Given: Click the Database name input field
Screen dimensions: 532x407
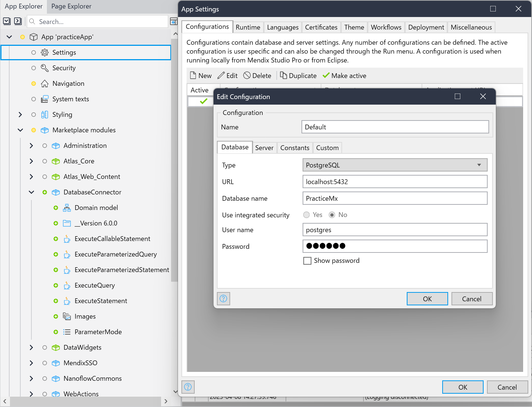Looking at the screenshot, I should pos(395,199).
